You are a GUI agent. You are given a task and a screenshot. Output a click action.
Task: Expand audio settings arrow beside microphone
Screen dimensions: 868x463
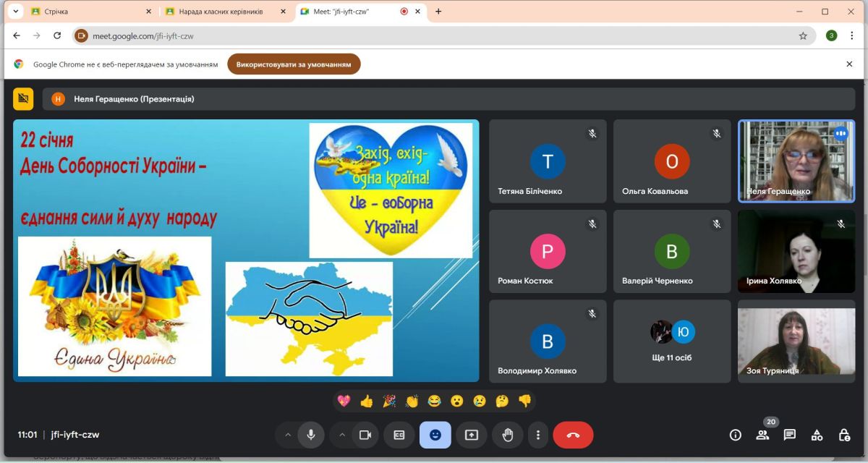pos(288,435)
